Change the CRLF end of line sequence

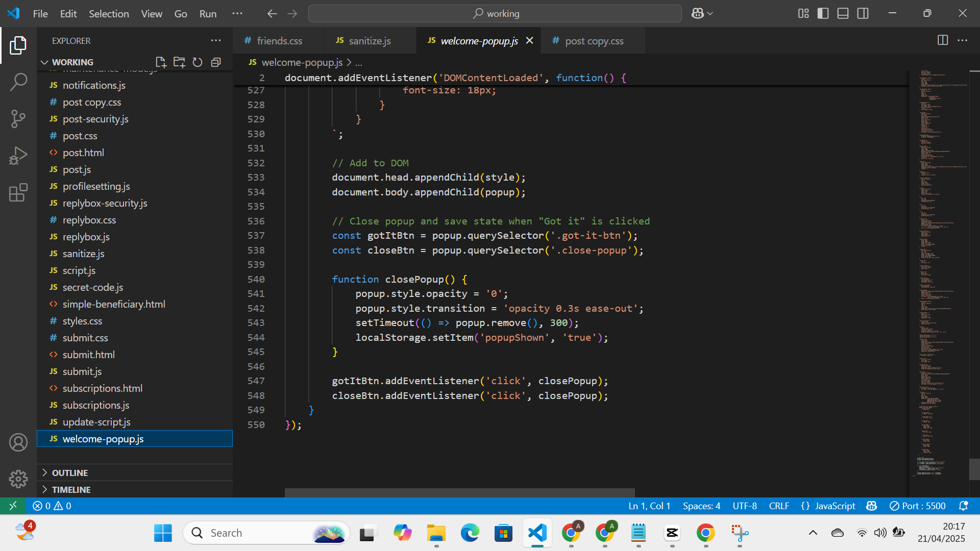[x=779, y=506]
